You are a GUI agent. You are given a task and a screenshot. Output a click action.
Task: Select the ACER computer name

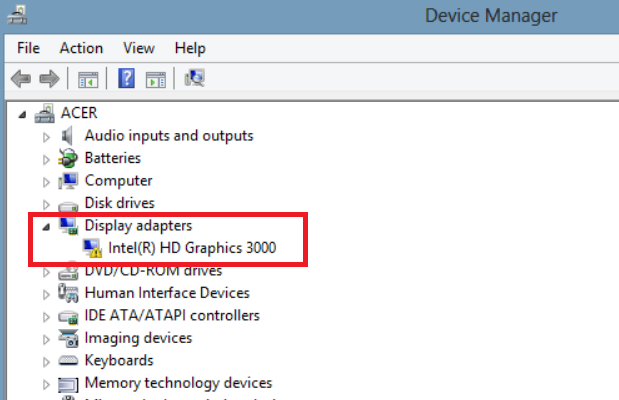79,113
